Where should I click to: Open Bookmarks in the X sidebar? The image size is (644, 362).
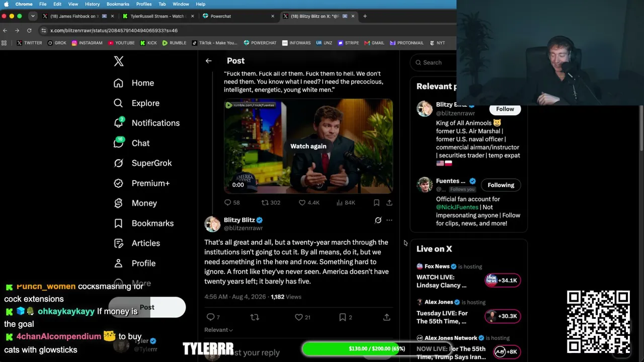pos(143,223)
